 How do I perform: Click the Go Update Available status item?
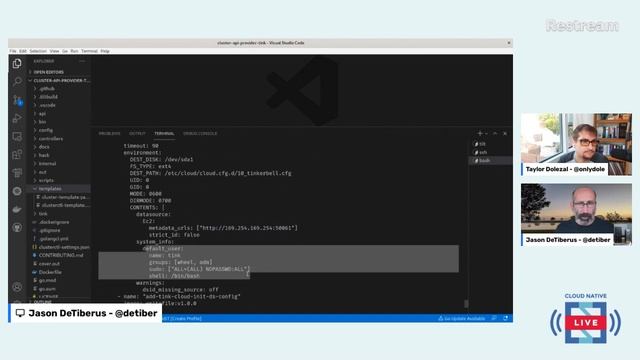[x=461, y=318]
